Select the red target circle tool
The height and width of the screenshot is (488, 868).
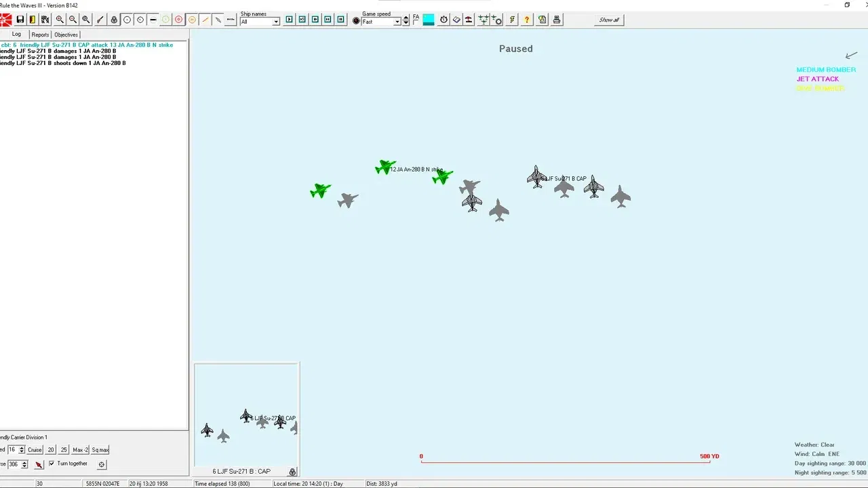tap(178, 19)
